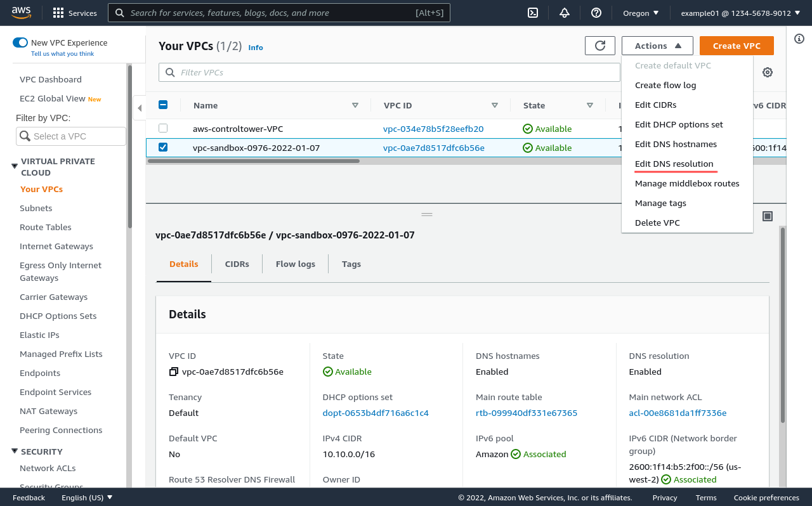The width and height of the screenshot is (812, 506).
Task: Open the Oregon region dropdown
Action: [641, 13]
